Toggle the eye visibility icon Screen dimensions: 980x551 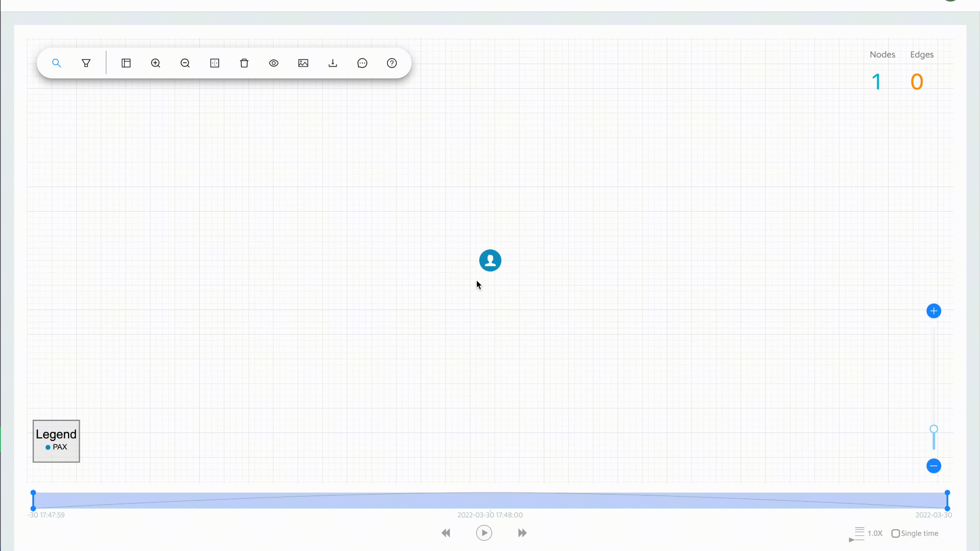[x=274, y=63]
